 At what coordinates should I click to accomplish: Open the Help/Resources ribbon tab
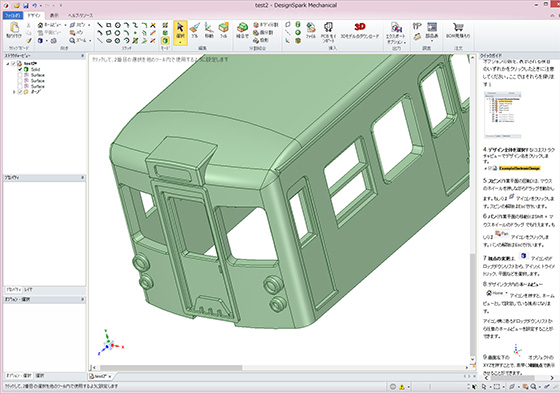tap(80, 15)
